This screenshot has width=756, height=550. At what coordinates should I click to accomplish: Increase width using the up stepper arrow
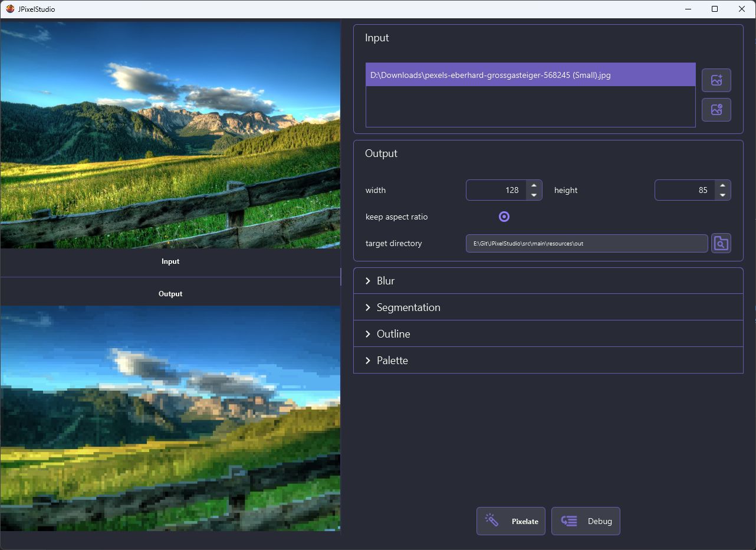534,186
